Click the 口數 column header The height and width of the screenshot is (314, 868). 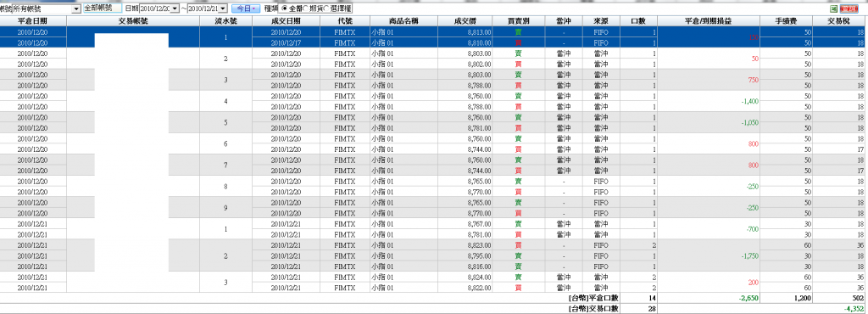pos(637,20)
